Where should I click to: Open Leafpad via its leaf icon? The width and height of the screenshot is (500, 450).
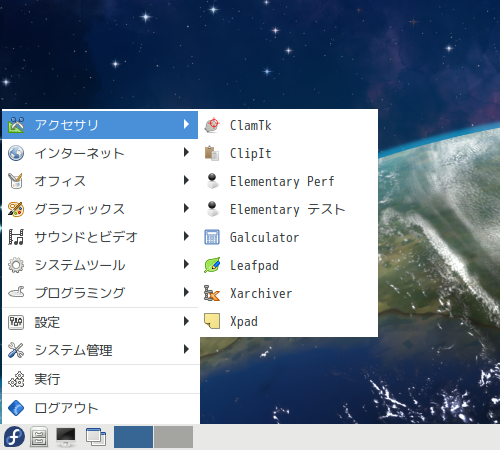click(212, 265)
